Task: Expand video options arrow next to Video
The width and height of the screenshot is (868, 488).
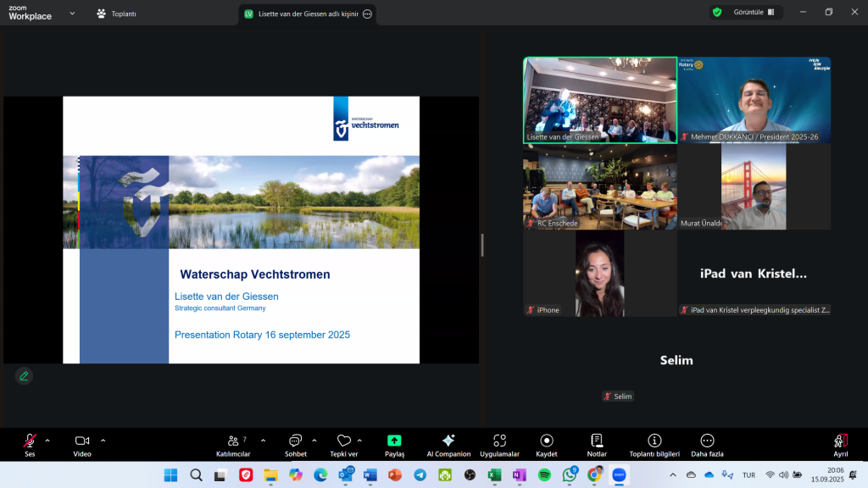Action: [103, 441]
